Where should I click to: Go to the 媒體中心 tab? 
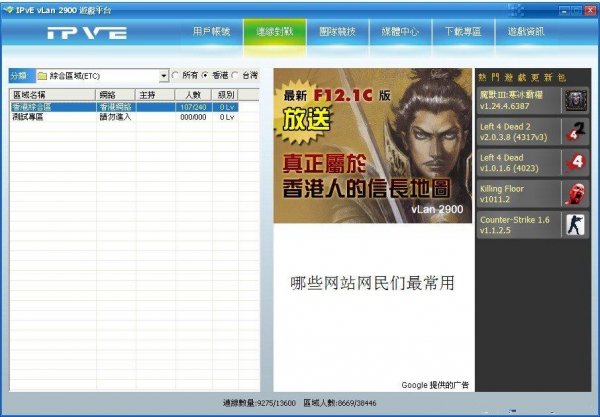point(400,32)
